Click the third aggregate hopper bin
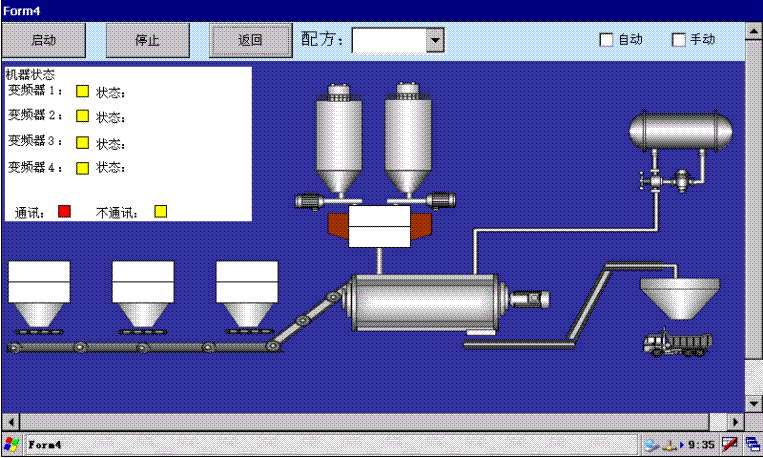This screenshot has width=763, height=458. [x=247, y=294]
